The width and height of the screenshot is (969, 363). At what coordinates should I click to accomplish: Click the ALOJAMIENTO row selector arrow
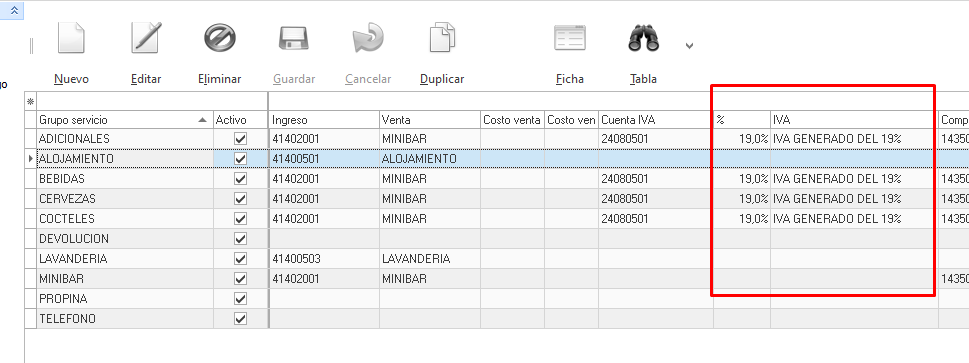pyautogui.click(x=31, y=159)
